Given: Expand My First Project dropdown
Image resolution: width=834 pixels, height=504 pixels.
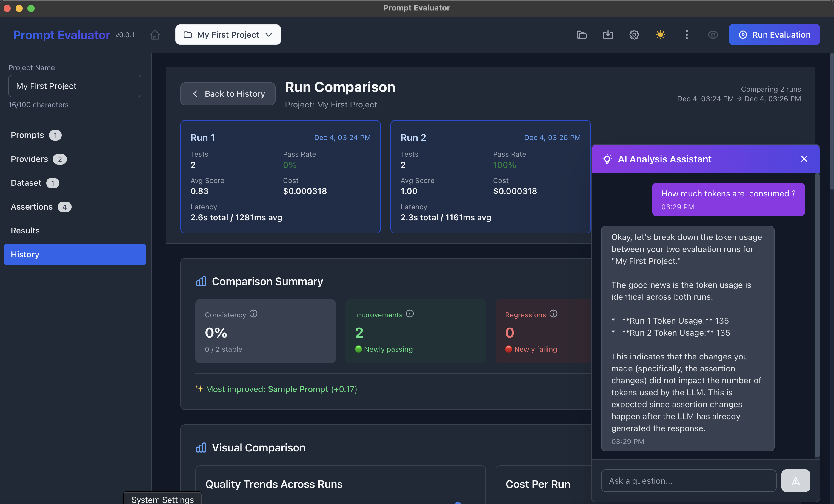Looking at the screenshot, I should click(x=228, y=35).
